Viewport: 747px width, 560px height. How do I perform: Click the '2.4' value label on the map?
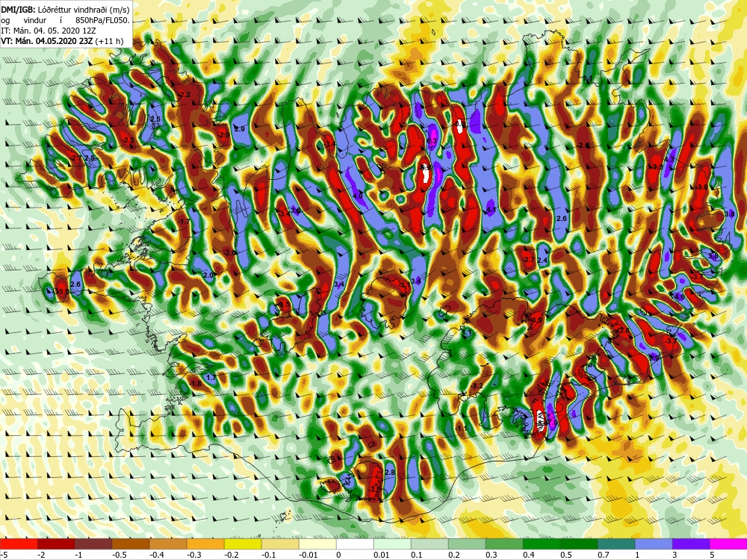click(x=542, y=260)
